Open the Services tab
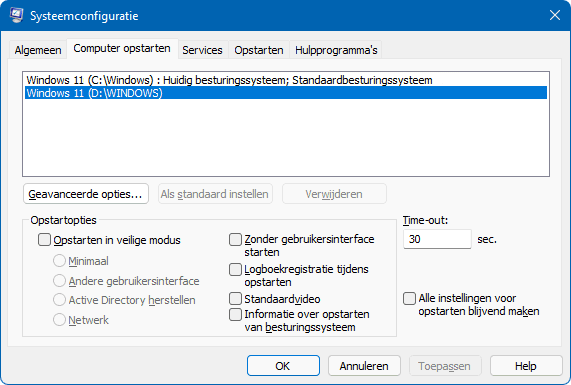The width and height of the screenshot is (571, 385). (202, 50)
